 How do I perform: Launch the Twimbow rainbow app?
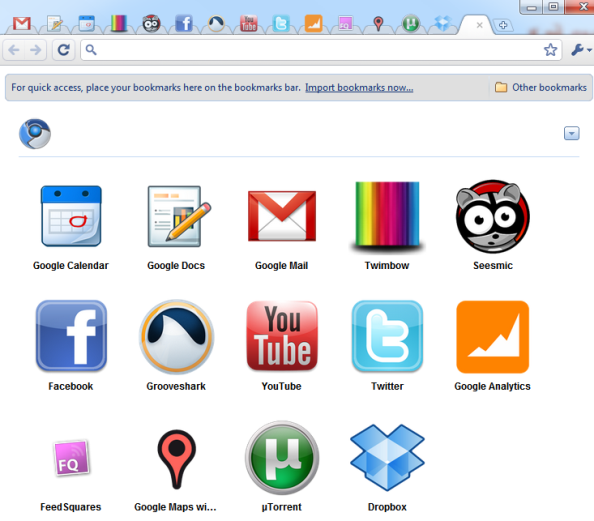pos(387,216)
